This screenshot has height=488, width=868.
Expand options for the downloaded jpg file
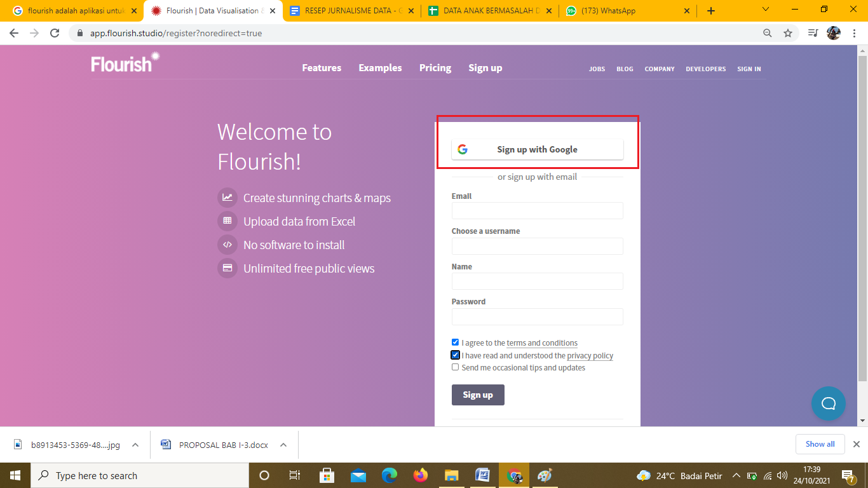click(x=135, y=445)
